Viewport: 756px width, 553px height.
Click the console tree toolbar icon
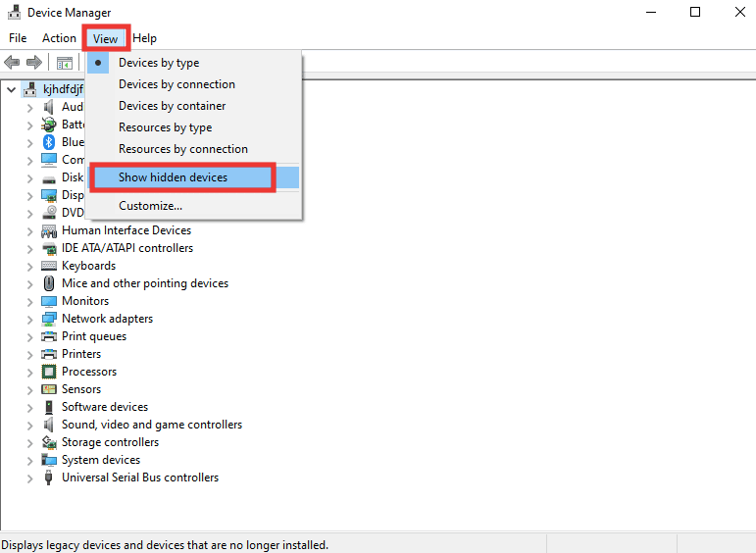[65, 63]
